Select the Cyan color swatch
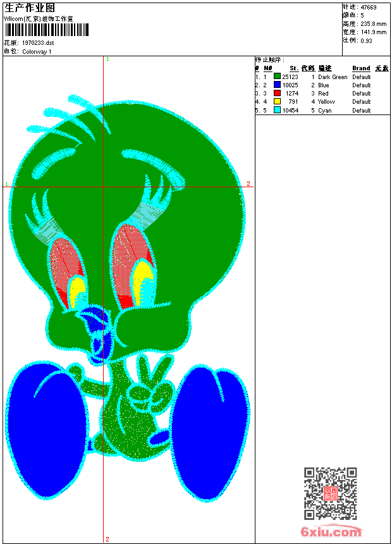This screenshot has width=392, height=544. pos(277,110)
